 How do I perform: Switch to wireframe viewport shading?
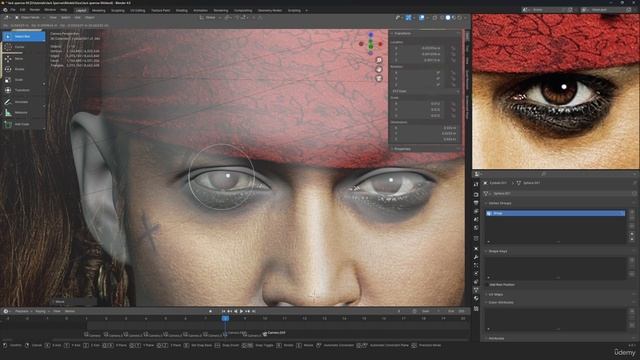coord(442,18)
